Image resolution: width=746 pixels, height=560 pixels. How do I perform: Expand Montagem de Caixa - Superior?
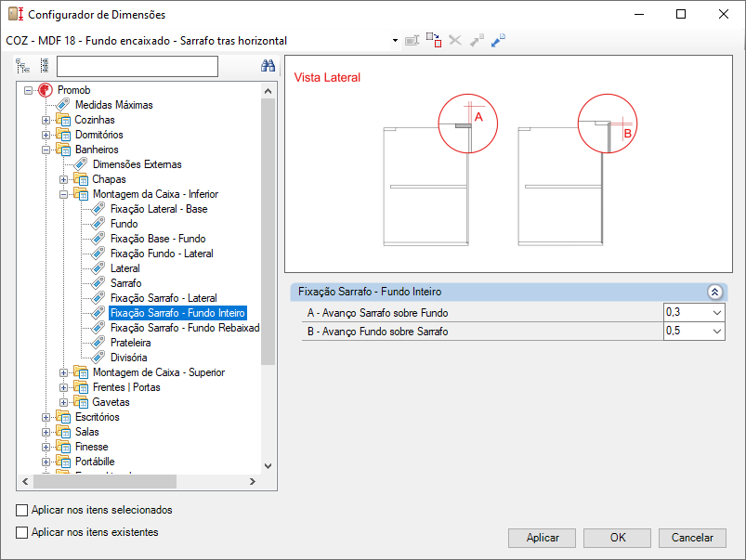tap(64, 372)
